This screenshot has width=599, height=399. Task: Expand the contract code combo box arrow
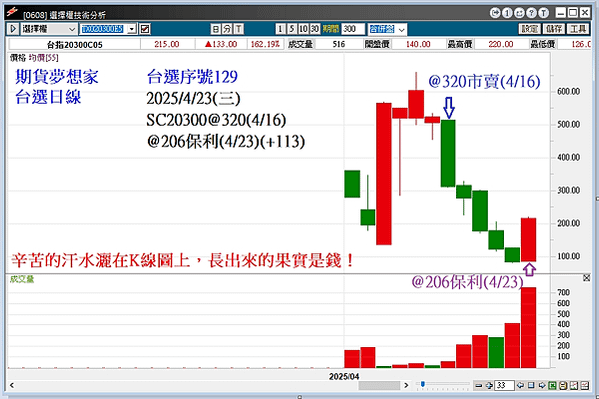click(132, 29)
